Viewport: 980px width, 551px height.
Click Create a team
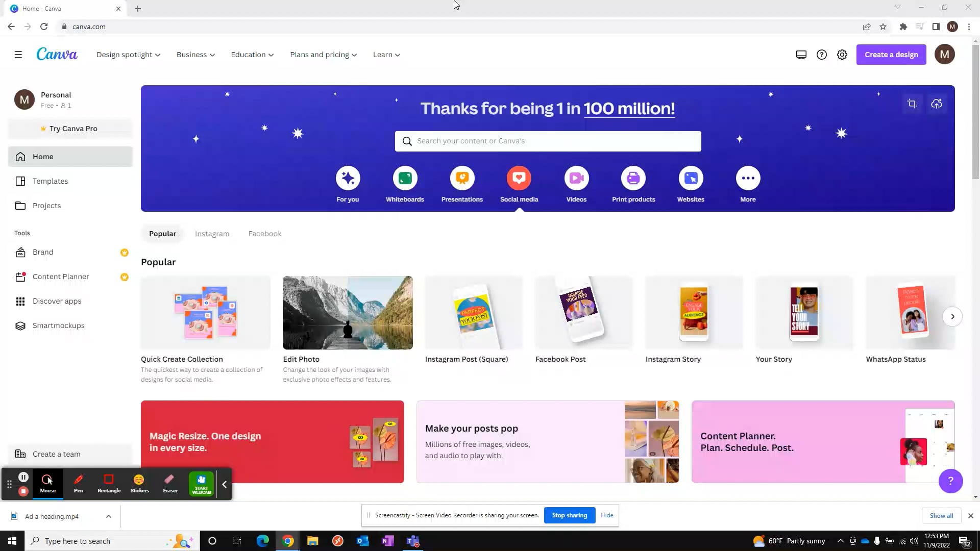pos(70,454)
